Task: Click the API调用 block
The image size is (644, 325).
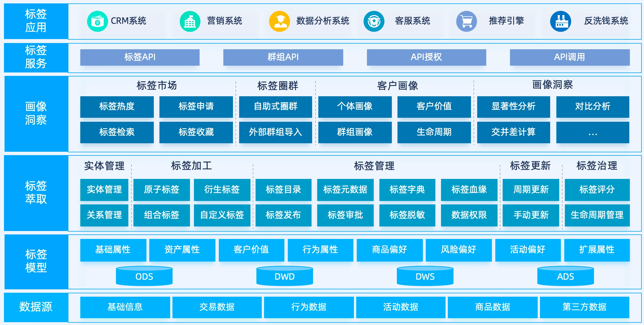Action: pos(570,57)
